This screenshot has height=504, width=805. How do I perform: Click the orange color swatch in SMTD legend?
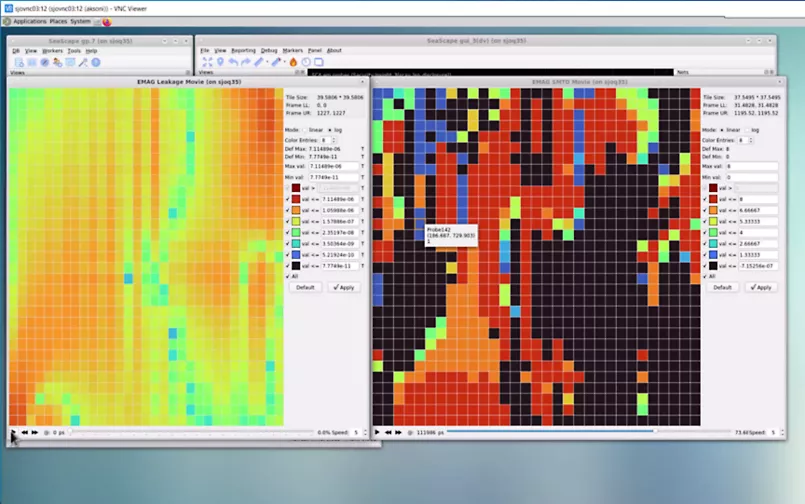pyautogui.click(x=712, y=210)
